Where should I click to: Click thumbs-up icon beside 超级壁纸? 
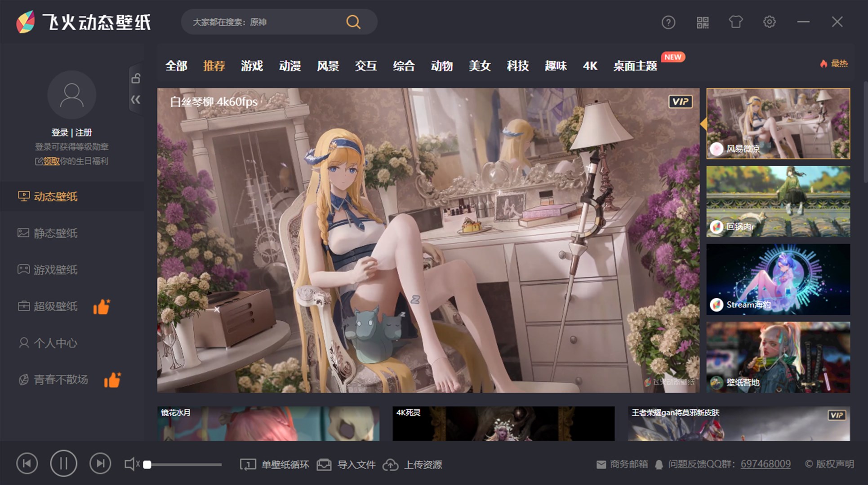click(102, 307)
